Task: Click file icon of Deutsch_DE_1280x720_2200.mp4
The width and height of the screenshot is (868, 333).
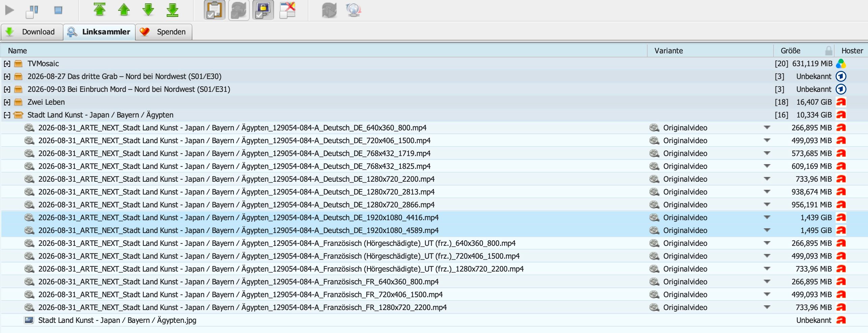Action: (29, 179)
